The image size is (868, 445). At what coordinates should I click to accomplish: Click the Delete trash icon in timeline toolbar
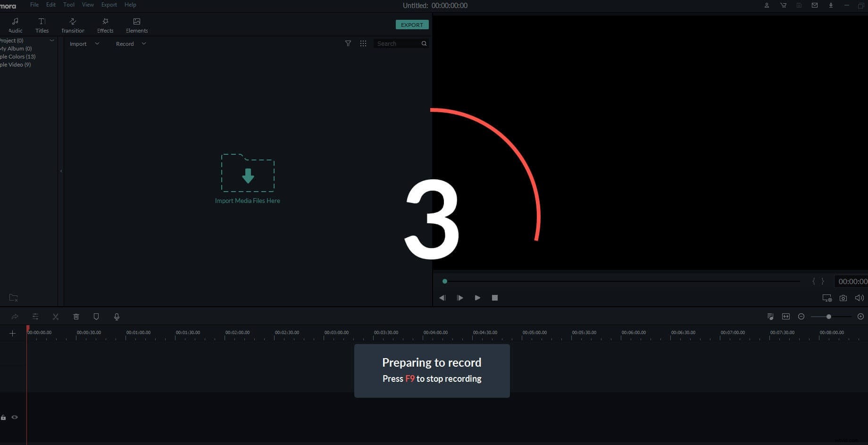click(x=76, y=317)
